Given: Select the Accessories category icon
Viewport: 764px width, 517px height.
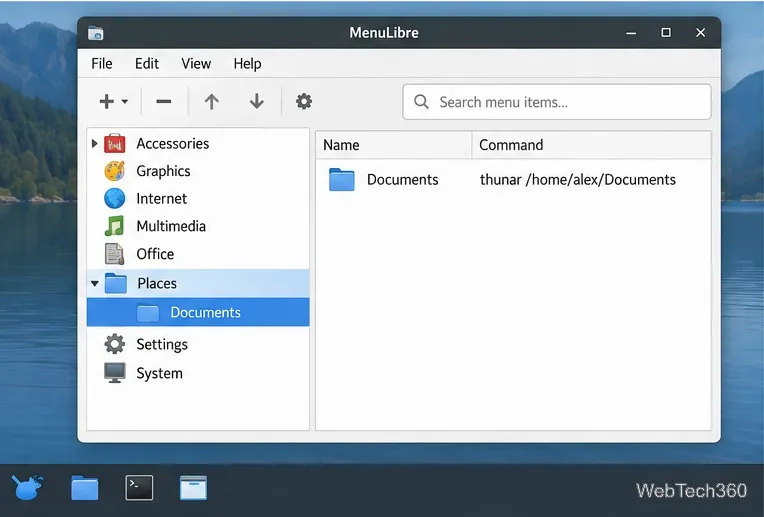Looking at the screenshot, I should click(x=115, y=143).
